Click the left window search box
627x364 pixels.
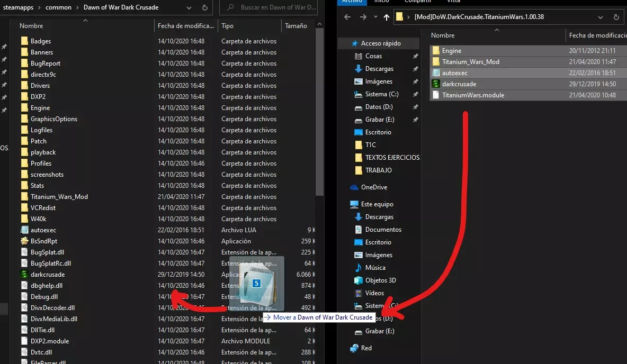point(268,7)
